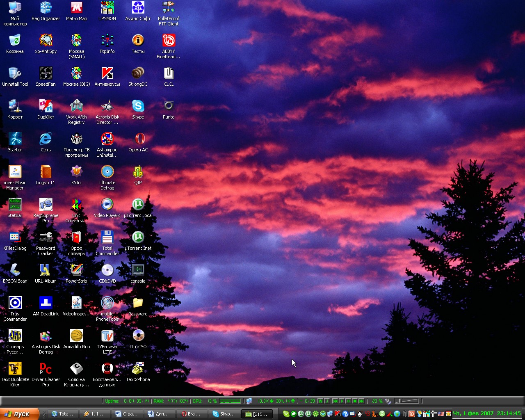Screen dimensions: 525x420
Task: Open the Total Commander desktop shortcut
Action: pos(107,238)
